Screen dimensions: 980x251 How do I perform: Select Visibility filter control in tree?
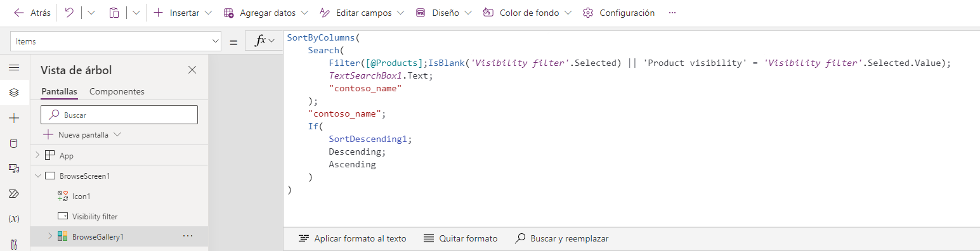point(95,217)
